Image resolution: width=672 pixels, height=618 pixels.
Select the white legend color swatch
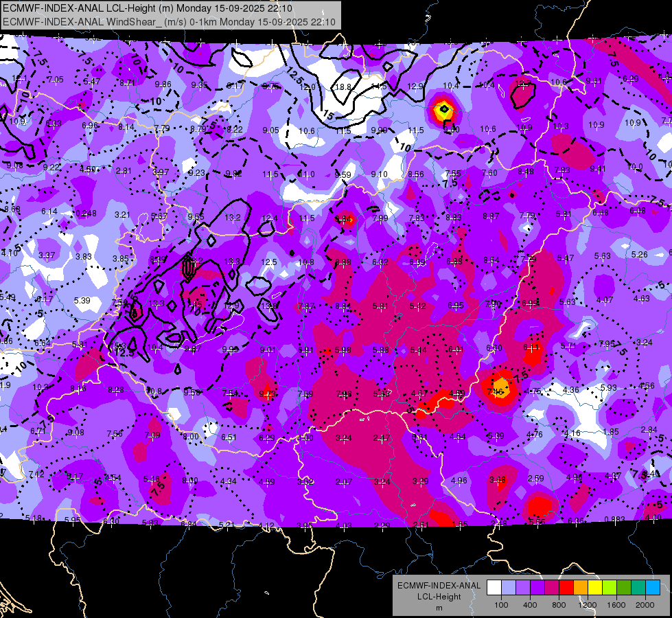click(x=494, y=588)
